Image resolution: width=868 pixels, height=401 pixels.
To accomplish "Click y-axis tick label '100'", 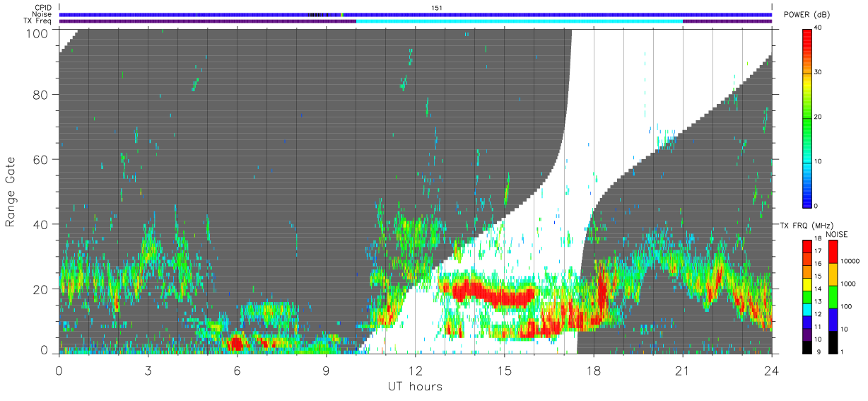I will point(38,33).
